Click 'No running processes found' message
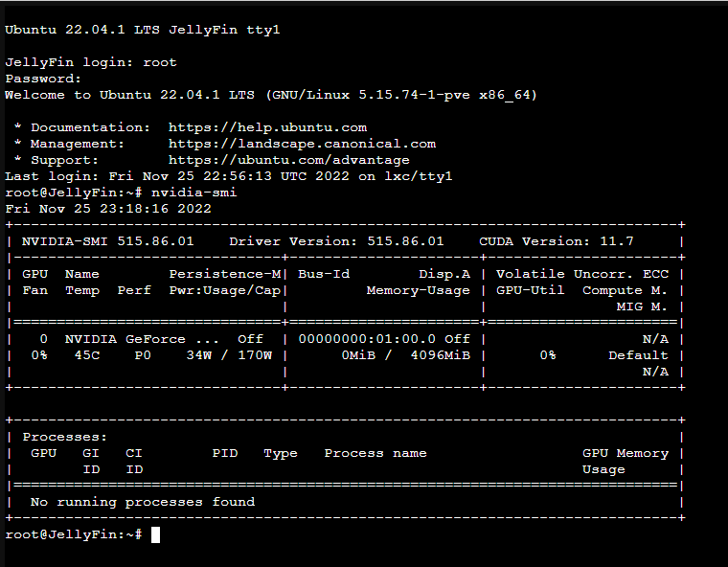Viewport: 728px width, 567px height. pos(143,502)
